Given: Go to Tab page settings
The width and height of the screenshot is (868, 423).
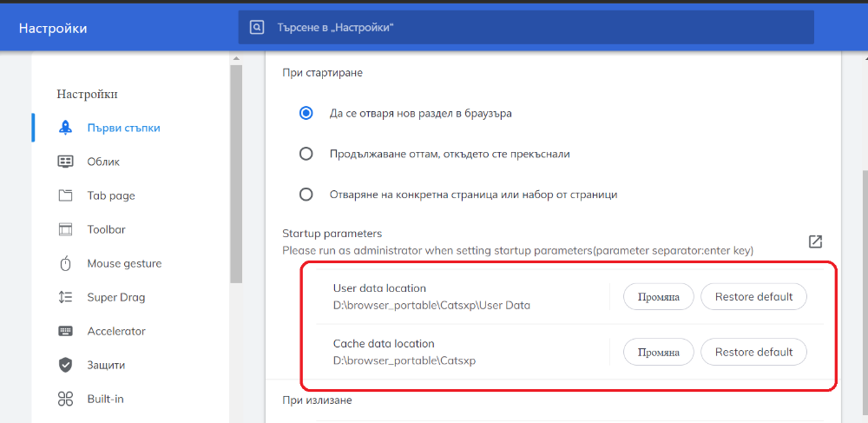Looking at the screenshot, I should (x=111, y=195).
